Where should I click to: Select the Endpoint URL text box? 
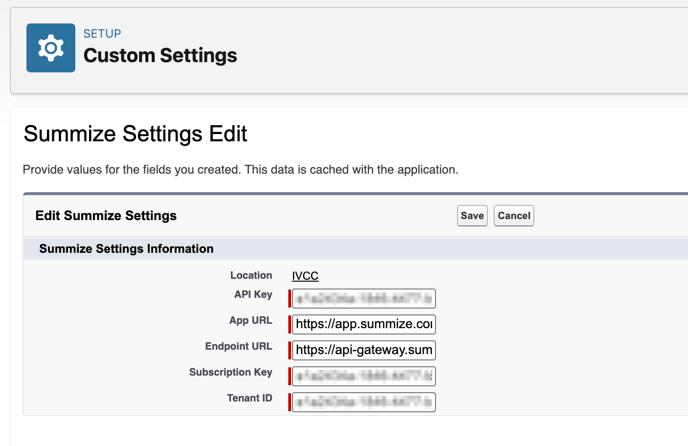tap(364, 350)
